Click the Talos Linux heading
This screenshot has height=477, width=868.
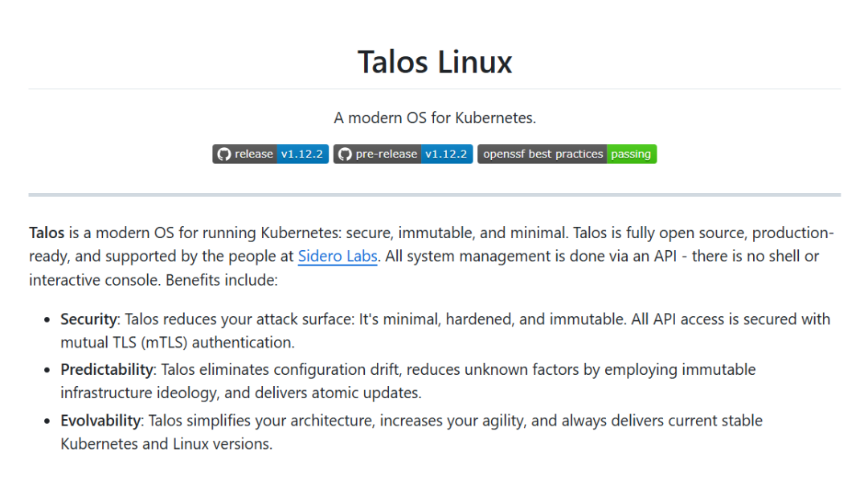coord(435,61)
